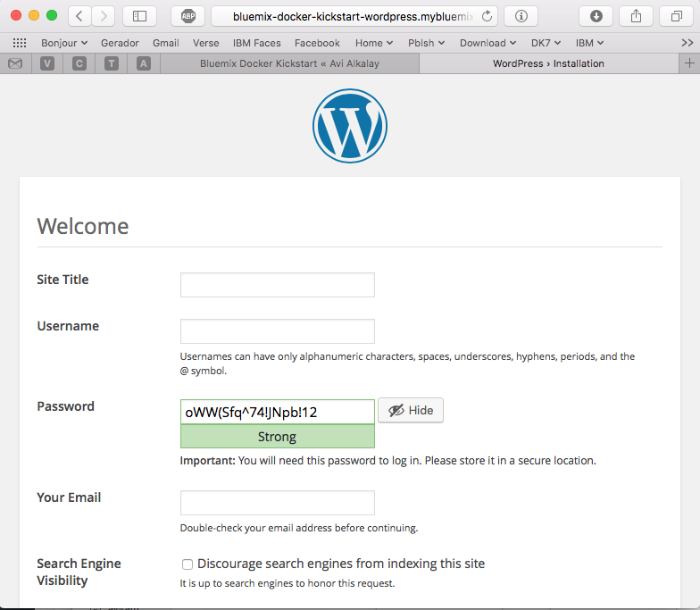Viewport: 700px width, 610px height.
Task: Open the Show all tabs icon
Action: (x=676, y=16)
